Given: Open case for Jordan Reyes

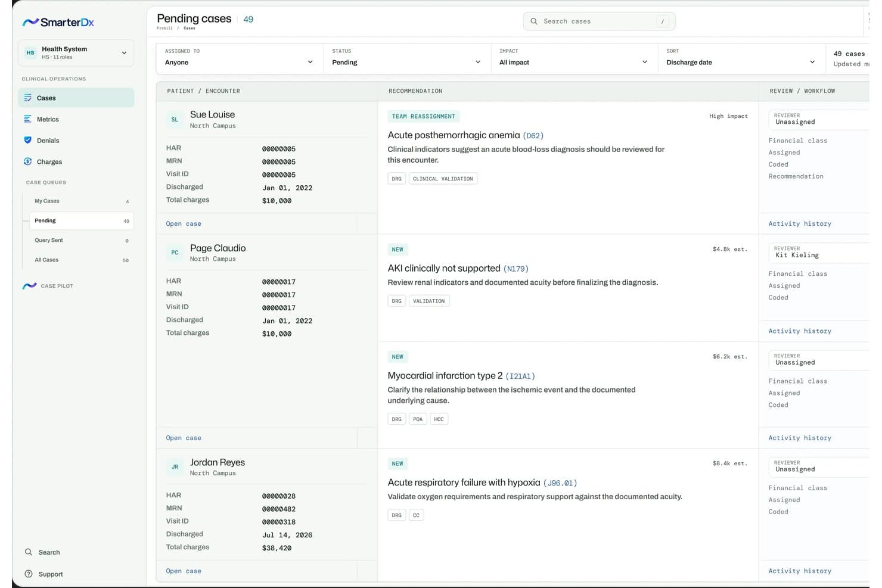Looking at the screenshot, I should pos(184,571).
